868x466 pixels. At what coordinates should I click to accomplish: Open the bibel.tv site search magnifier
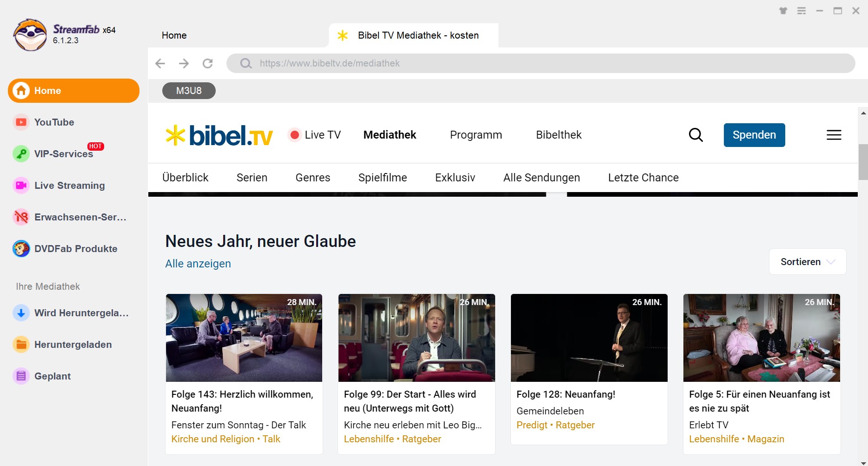(x=696, y=135)
